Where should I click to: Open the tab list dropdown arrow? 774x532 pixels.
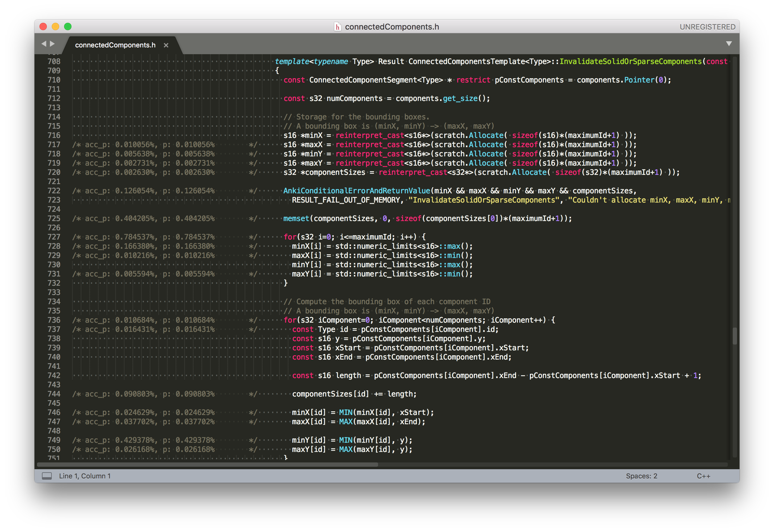[x=729, y=44]
